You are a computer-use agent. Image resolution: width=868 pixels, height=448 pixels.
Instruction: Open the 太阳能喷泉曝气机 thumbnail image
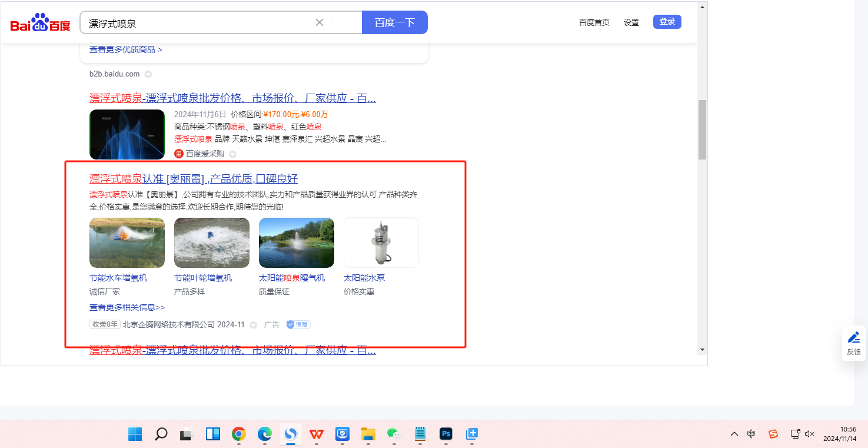[297, 243]
